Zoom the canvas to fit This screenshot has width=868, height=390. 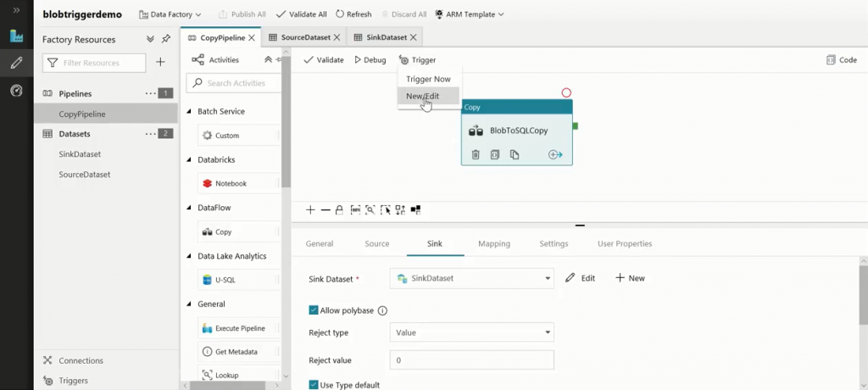click(x=370, y=210)
